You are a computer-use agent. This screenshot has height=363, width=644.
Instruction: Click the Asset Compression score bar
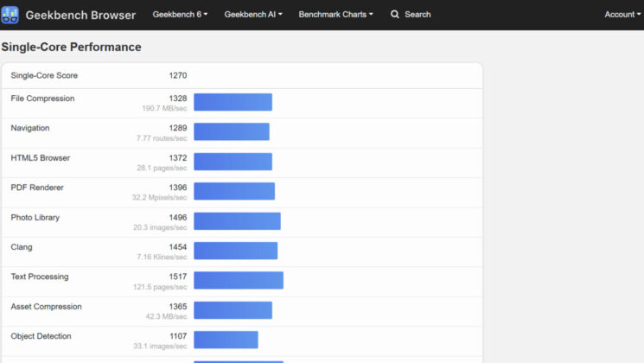point(233,310)
